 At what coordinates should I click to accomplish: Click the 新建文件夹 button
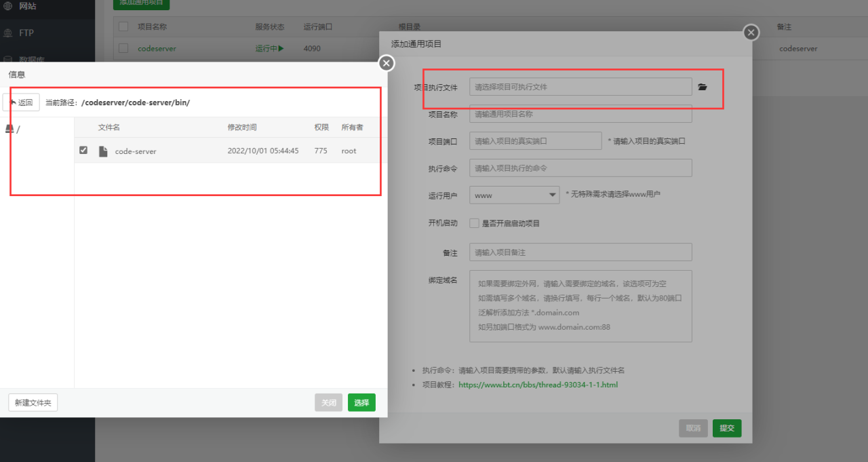point(31,402)
